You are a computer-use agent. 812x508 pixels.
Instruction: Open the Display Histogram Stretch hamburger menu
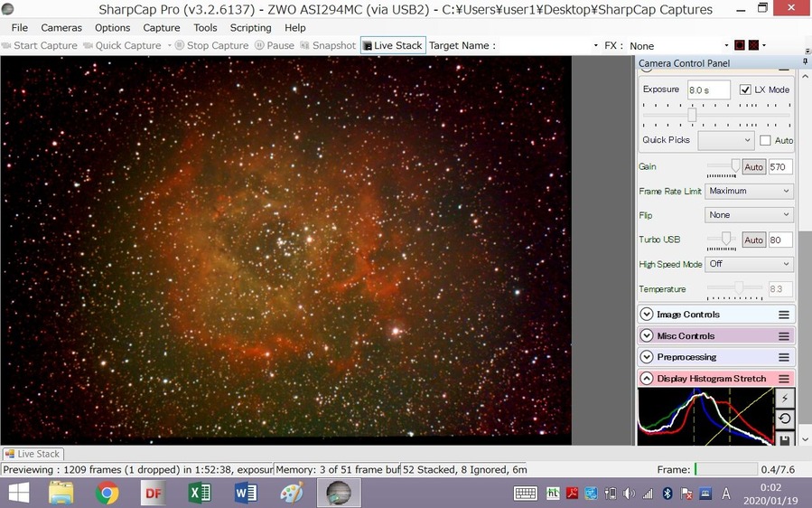784,379
